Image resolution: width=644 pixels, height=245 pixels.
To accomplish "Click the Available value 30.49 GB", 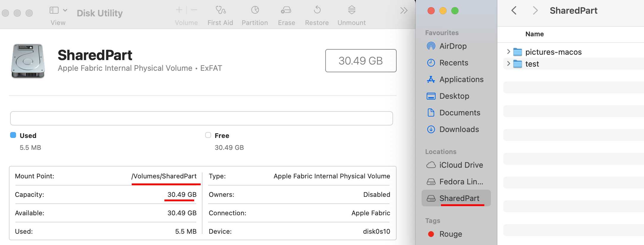I will (182, 213).
